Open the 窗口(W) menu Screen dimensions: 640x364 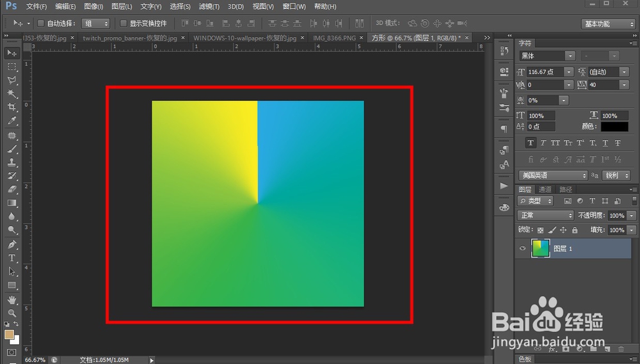294,6
